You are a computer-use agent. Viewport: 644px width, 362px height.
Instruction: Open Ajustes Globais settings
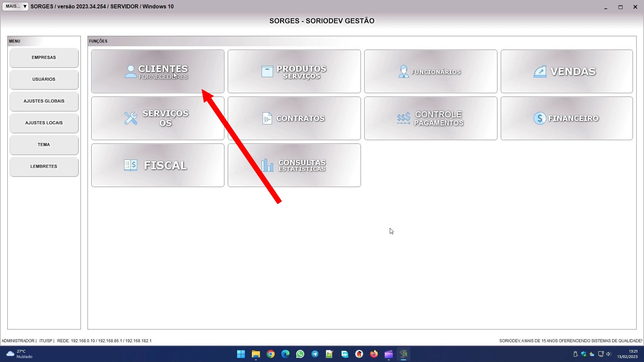(44, 101)
